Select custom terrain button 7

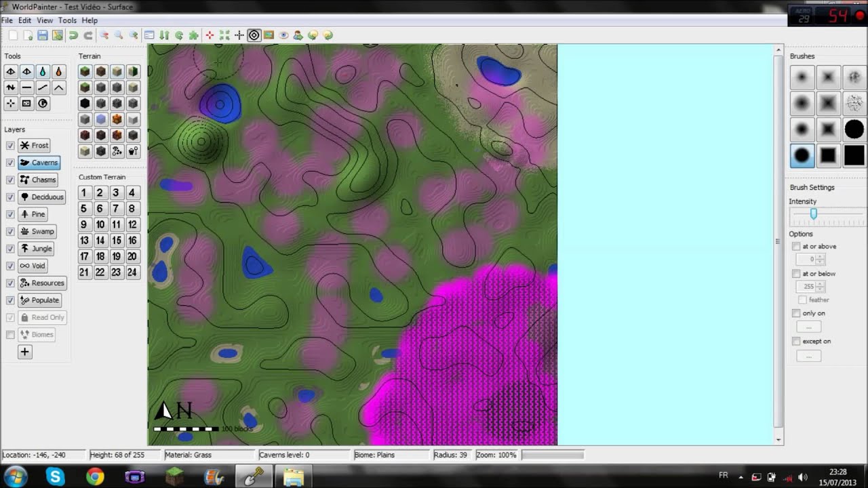(116, 209)
